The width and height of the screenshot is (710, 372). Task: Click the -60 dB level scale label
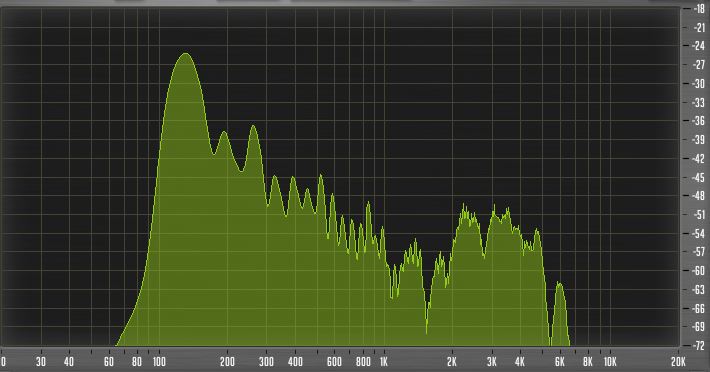point(699,271)
